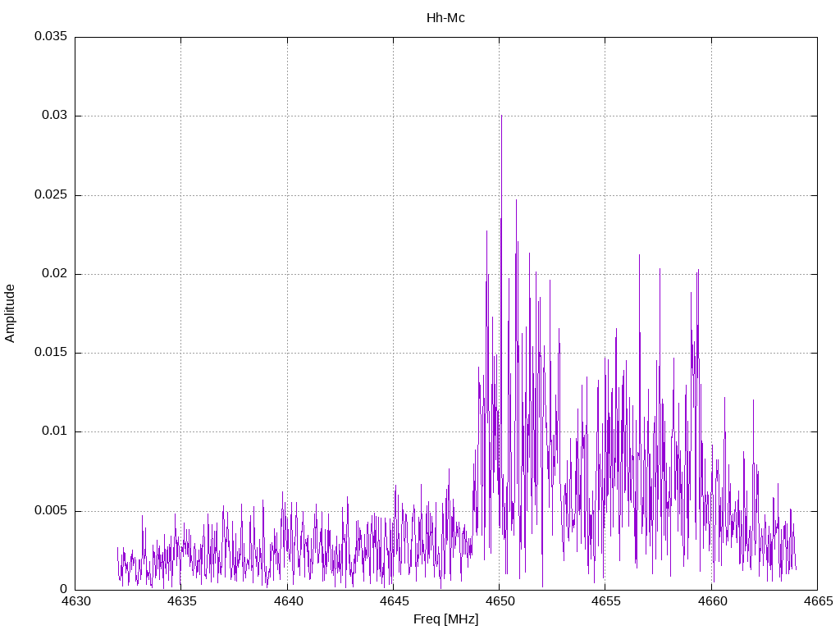Click the 0.03 y-axis tick label

pyautogui.click(x=53, y=116)
